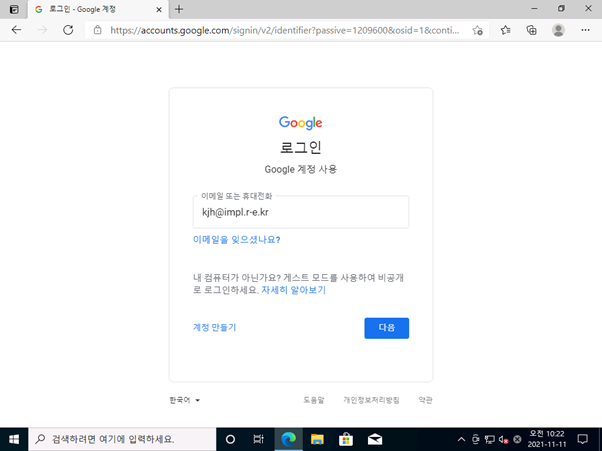Open the Favorites list icon
This screenshot has height=451, width=602.
pos(505,30)
